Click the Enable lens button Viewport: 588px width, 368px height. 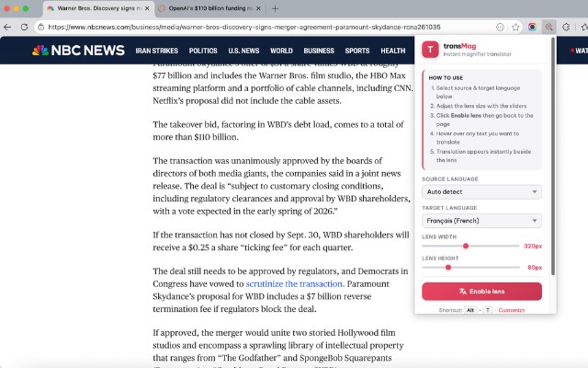tap(481, 292)
